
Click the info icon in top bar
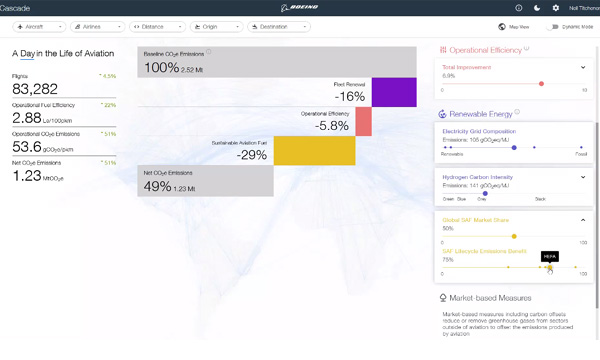pyautogui.click(x=518, y=8)
